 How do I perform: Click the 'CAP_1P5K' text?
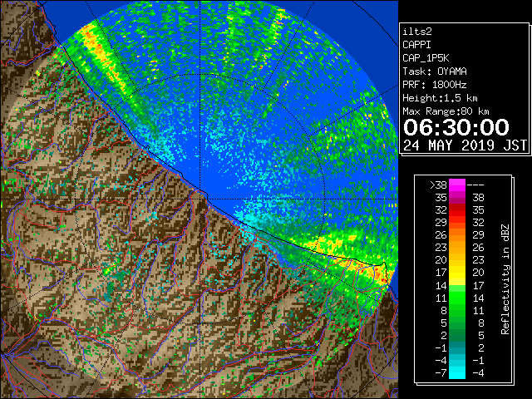point(426,58)
